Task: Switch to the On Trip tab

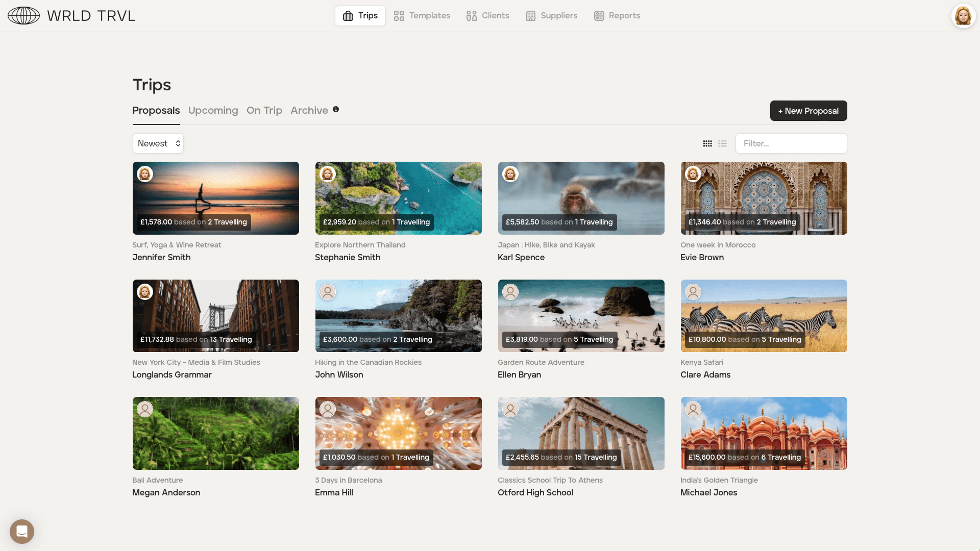Action: click(x=264, y=111)
